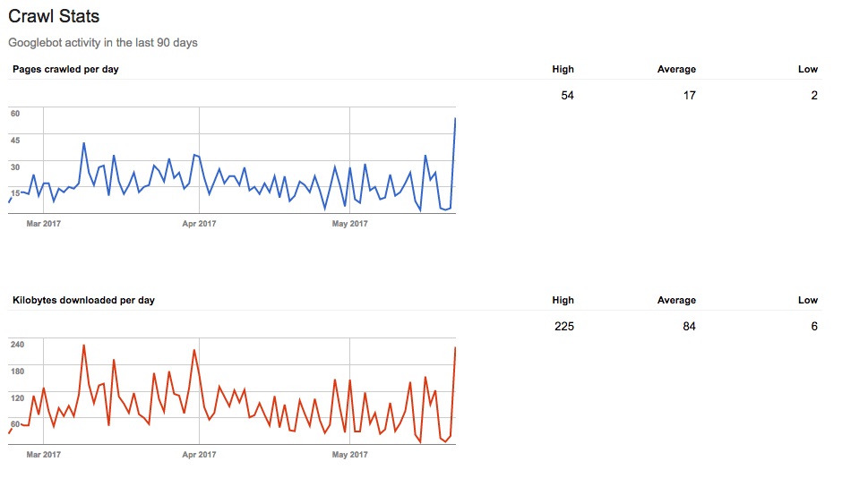
Task: Click May 2017 label under the blue chart
Action: click(x=349, y=223)
